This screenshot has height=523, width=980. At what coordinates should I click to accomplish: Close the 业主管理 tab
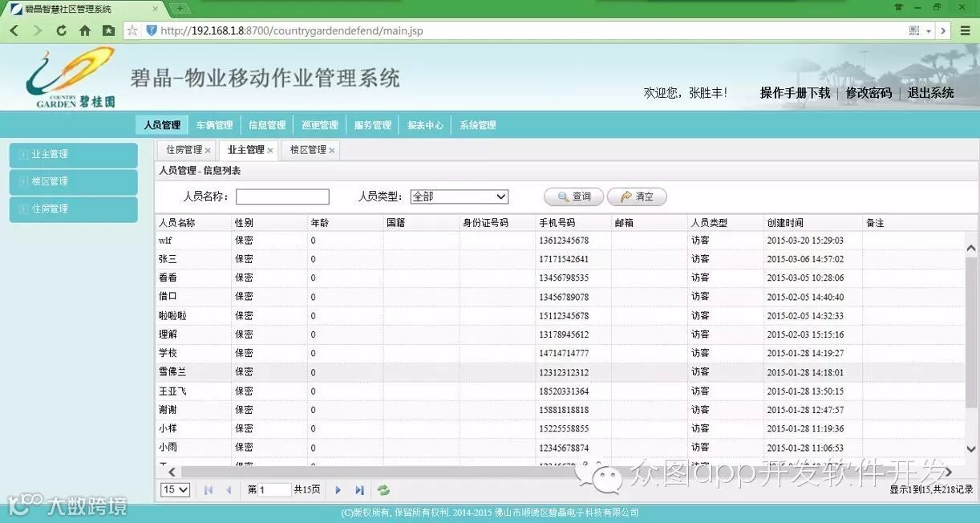(x=270, y=150)
